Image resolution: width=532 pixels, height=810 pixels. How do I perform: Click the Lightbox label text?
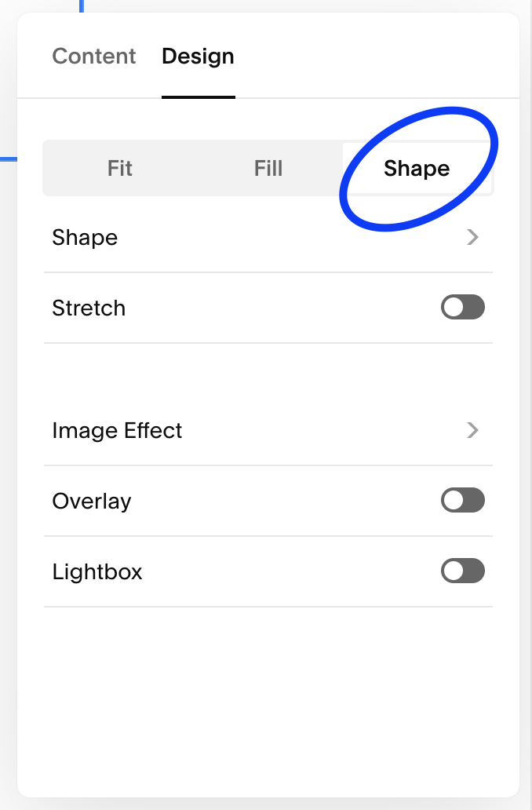pyautogui.click(x=97, y=571)
